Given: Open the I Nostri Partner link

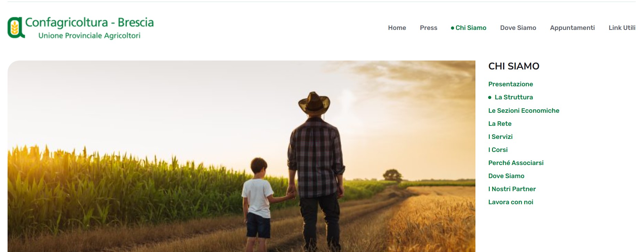Looking at the screenshot, I should pos(512,189).
